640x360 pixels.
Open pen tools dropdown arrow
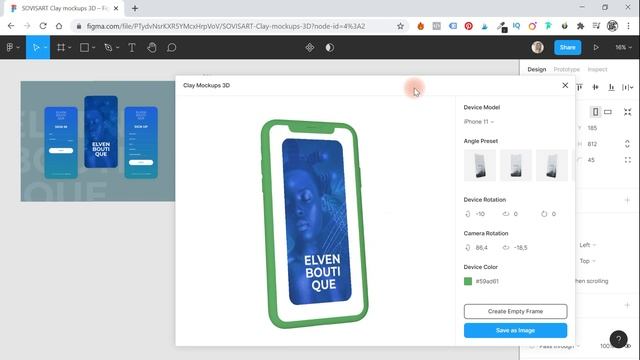[118, 48]
